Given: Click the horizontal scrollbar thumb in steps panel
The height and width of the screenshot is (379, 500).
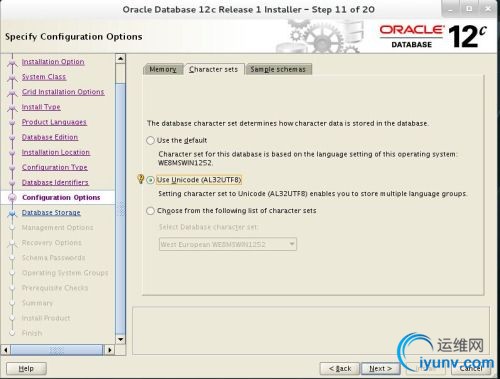Looking at the screenshot, I should [57, 350].
